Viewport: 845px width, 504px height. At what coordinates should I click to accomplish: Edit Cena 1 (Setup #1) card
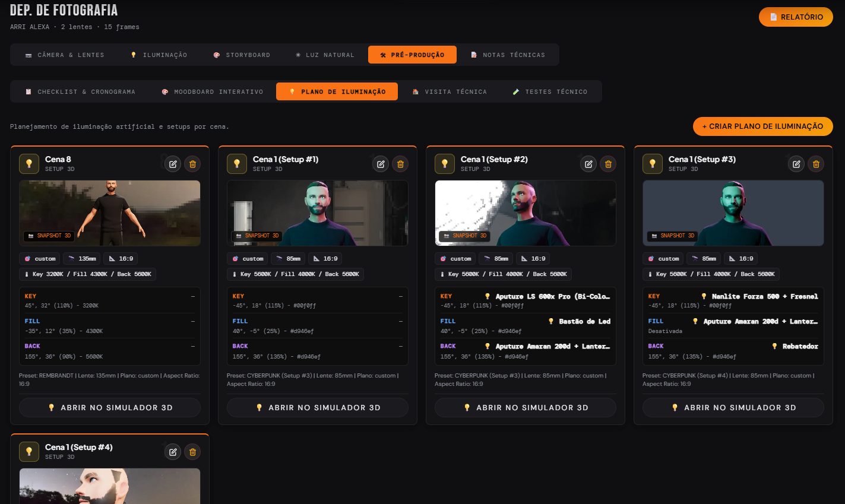tap(381, 164)
